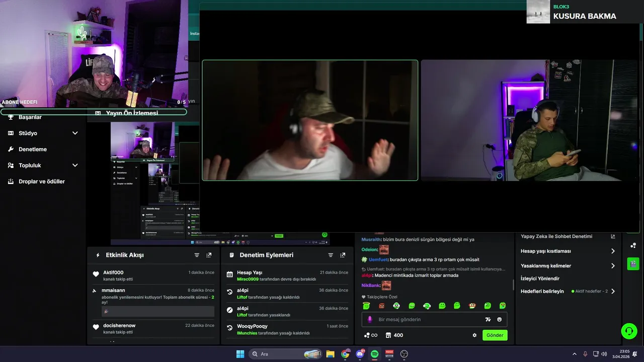Screen dimensions: 644x362
Task: Open Yapay Zeka ile Sohbet Denetimi link
Action: tap(568, 236)
